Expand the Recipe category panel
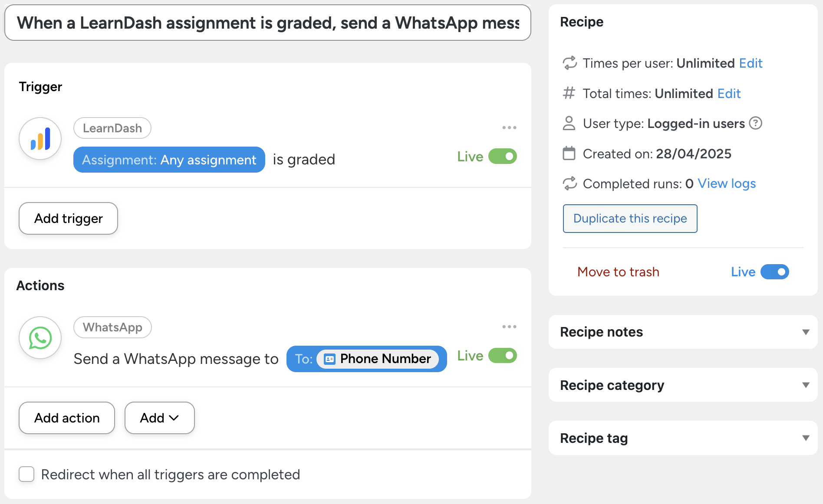 pyautogui.click(x=806, y=385)
